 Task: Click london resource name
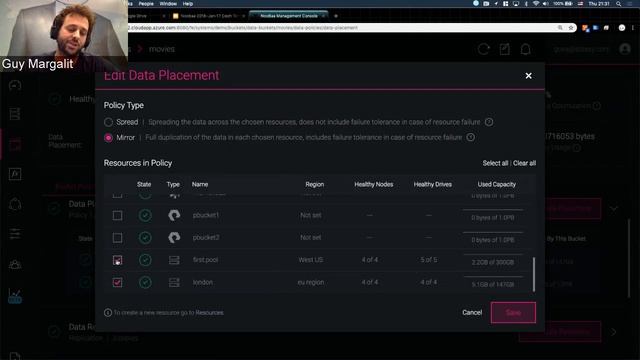(x=202, y=282)
